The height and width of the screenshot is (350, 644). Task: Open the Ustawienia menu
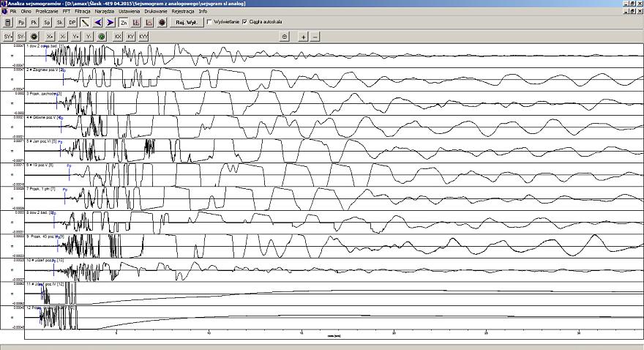coord(130,12)
